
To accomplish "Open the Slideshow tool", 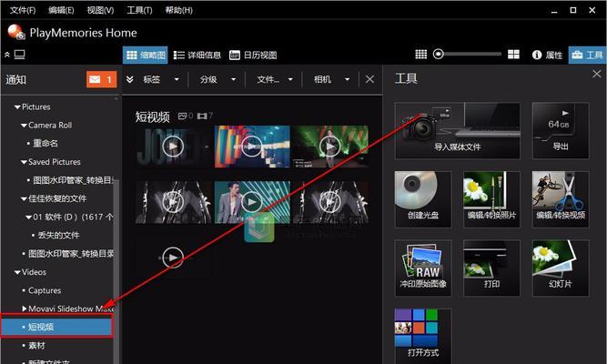I will click(x=561, y=268).
